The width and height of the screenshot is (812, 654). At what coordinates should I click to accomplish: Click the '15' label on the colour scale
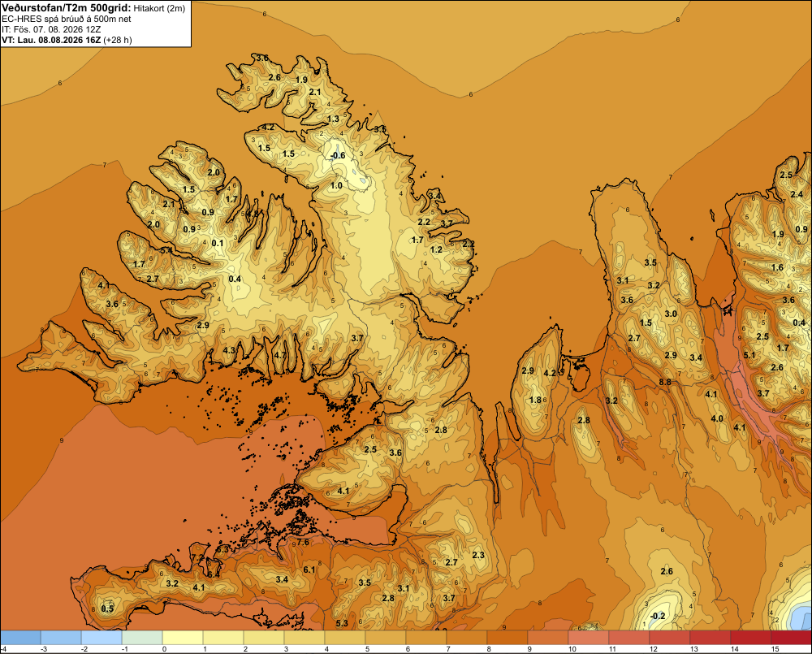click(775, 649)
